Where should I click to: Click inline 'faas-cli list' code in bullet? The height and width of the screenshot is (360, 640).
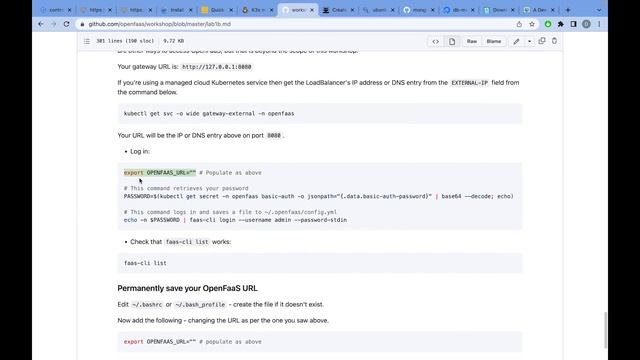coord(187,242)
